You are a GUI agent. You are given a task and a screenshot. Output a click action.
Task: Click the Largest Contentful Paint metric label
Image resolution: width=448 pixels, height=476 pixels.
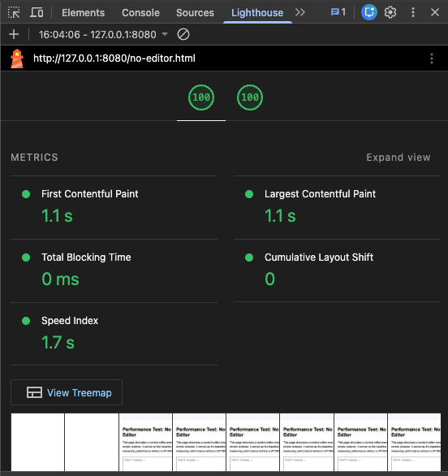[x=320, y=193]
